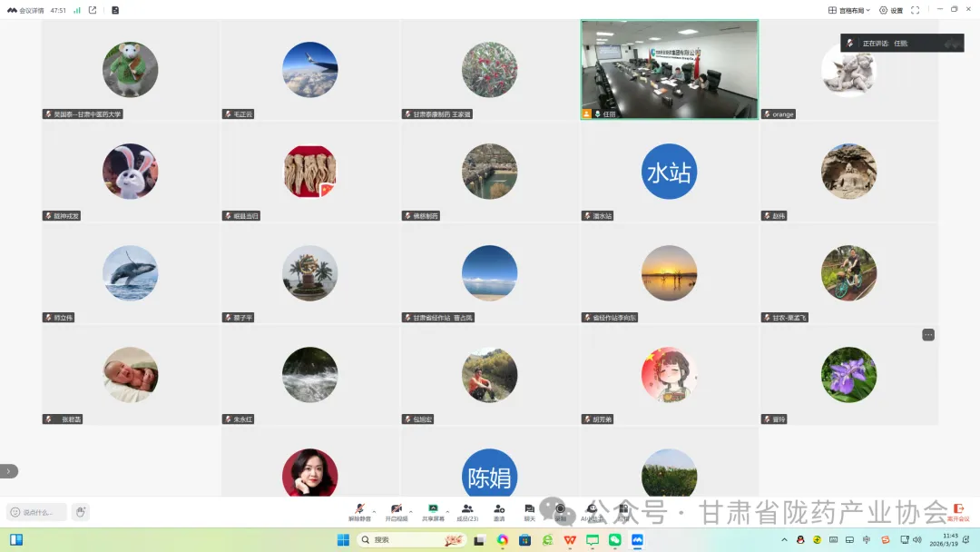Click the Windows Start button in the taskbar
Viewport: 980px width, 552px height.
[x=343, y=540]
